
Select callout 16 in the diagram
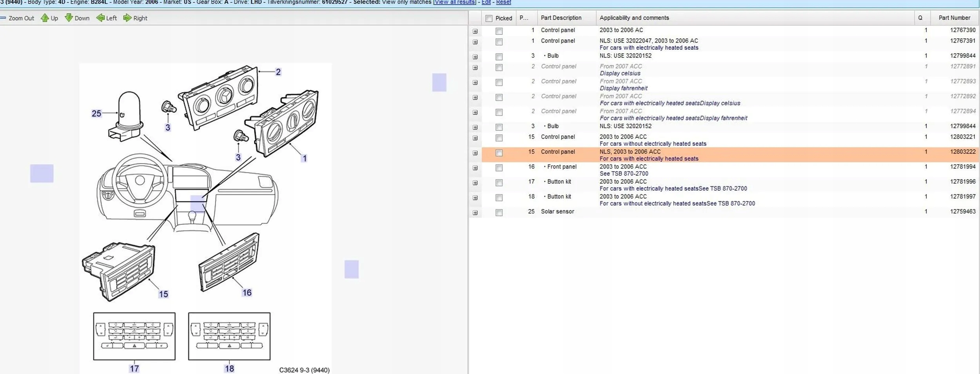tap(247, 293)
